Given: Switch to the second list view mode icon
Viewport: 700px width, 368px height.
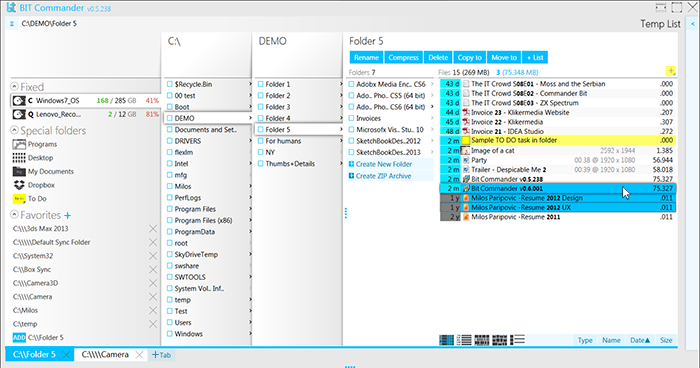Looking at the screenshot, I should click(464, 340).
